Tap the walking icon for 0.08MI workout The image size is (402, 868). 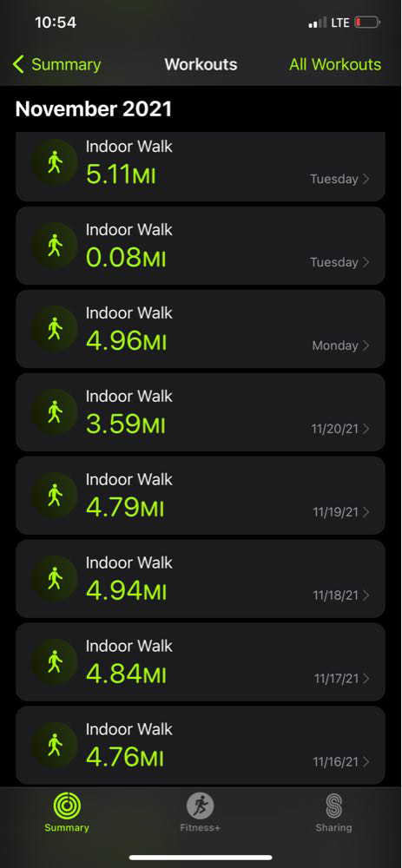(x=54, y=246)
